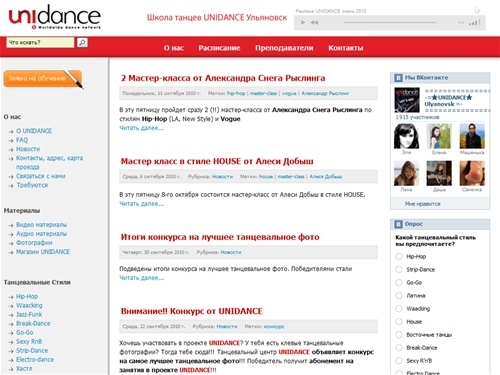Open Аудио материалы link
Image resolution: width=500 pixels, height=375 pixels.
point(41,233)
